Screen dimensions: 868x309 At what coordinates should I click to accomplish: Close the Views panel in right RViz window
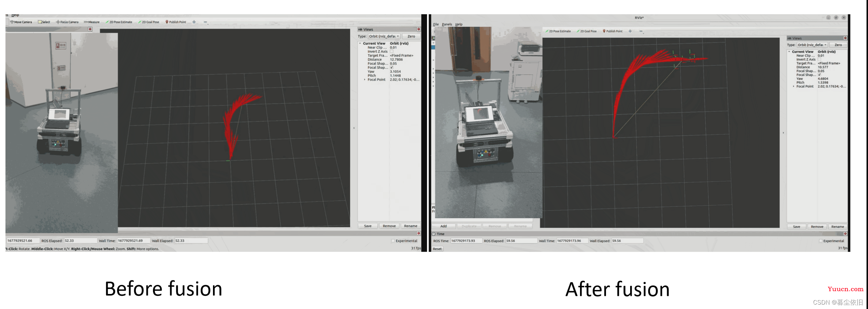845,38
